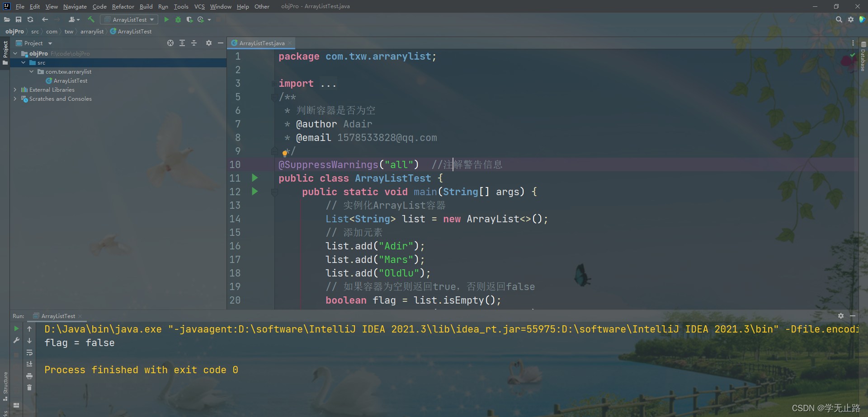Image resolution: width=868 pixels, height=417 pixels.
Task: Click Expand All icon in Project panel
Action: click(x=182, y=43)
